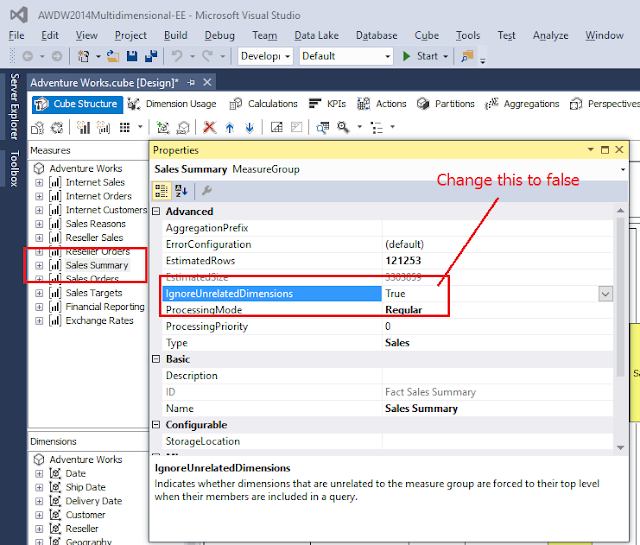Click the Properties grid scrollbar thumb
Viewport: 640px width, 545px height.
pos(620,297)
